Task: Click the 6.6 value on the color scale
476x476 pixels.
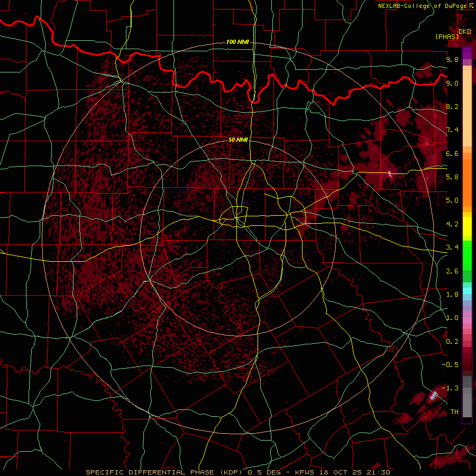Action: 452,153
